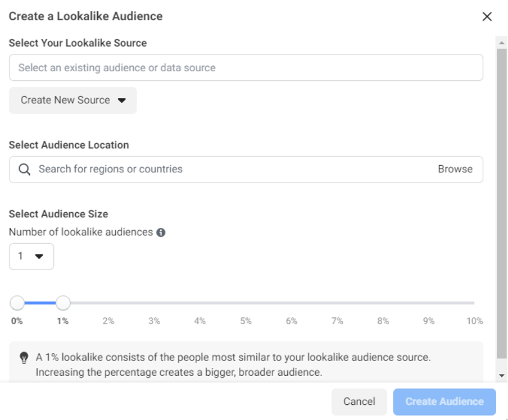
Task: Click the Create Audience button
Action: pos(444,401)
